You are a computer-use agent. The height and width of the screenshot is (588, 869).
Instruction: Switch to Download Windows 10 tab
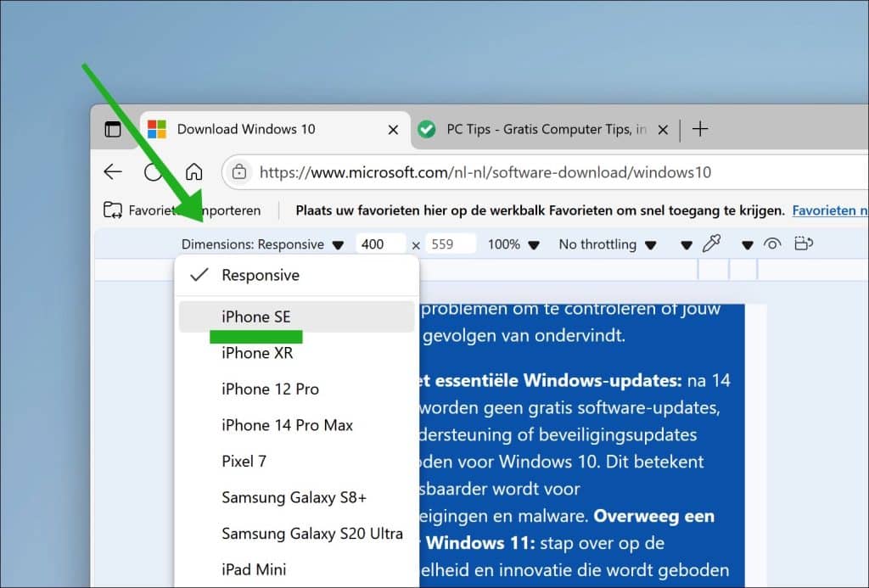pyautogui.click(x=276, y=130)
